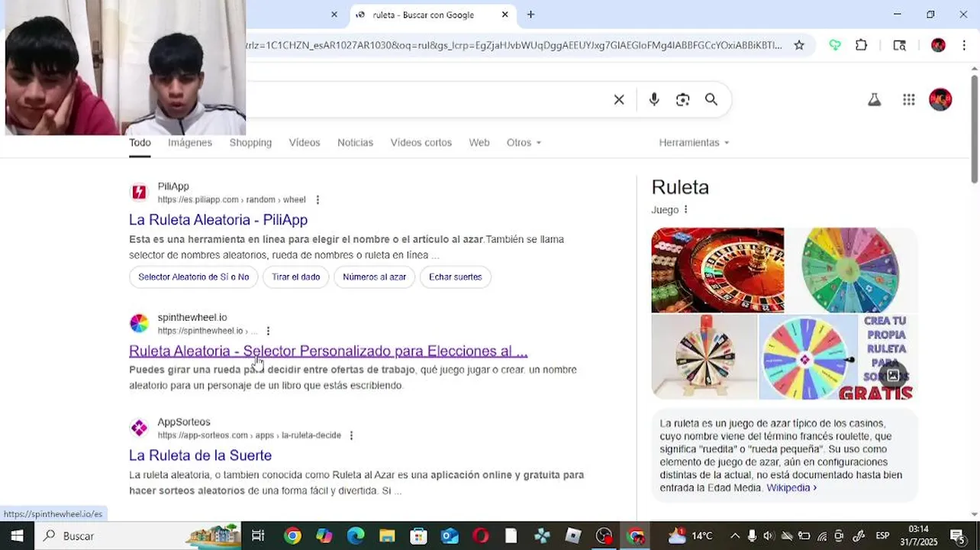
Task: Click the magnifier search button
Action: click(711, 100)
